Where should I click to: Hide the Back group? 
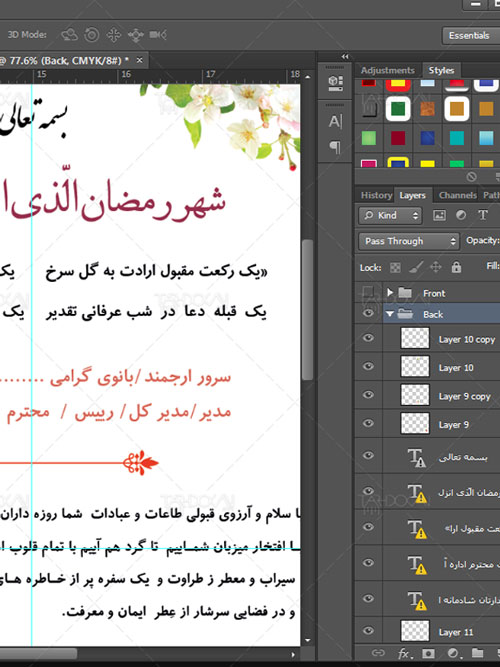pyautogui.click(x=368, y=314)
